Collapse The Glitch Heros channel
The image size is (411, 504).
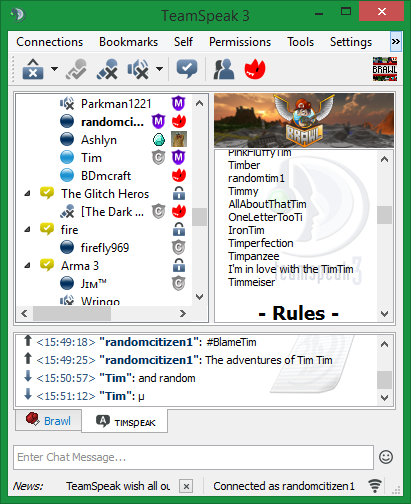(28, 193)
